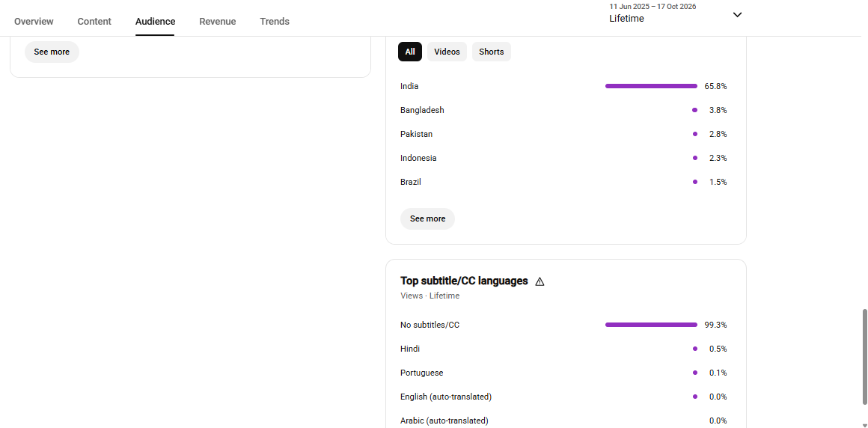
Task: Click the No subtitles/CC percentage bar
Action: click(x=651, y=325)
